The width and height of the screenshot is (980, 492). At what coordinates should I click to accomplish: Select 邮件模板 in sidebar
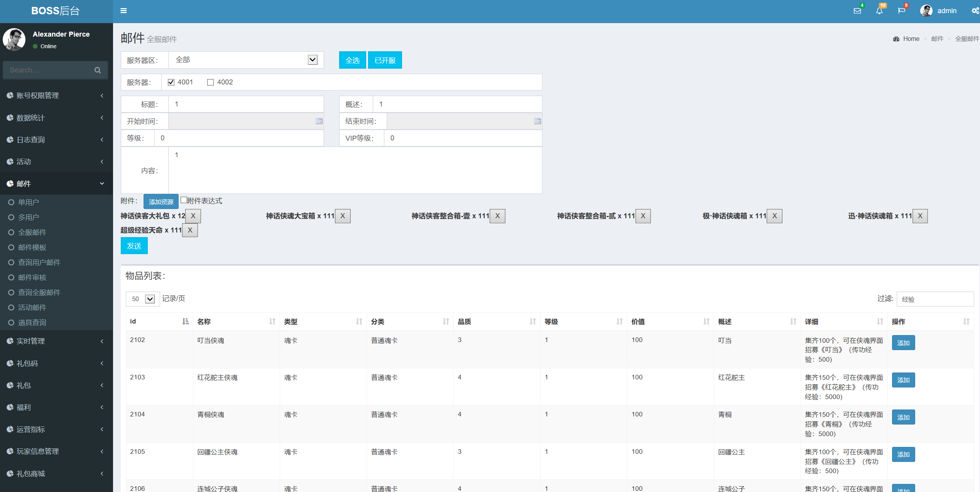click(x=32, y=247)
